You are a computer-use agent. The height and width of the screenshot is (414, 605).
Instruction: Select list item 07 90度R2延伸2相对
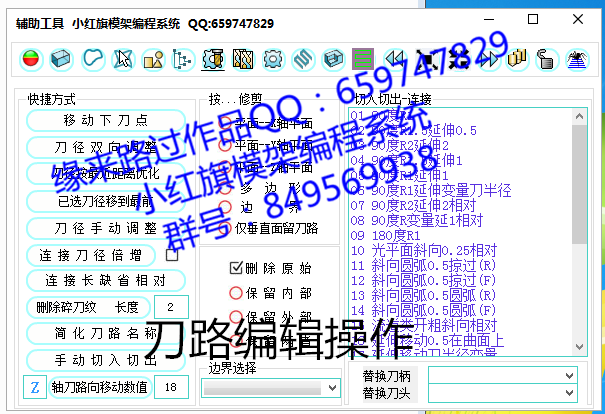(413, 205)
